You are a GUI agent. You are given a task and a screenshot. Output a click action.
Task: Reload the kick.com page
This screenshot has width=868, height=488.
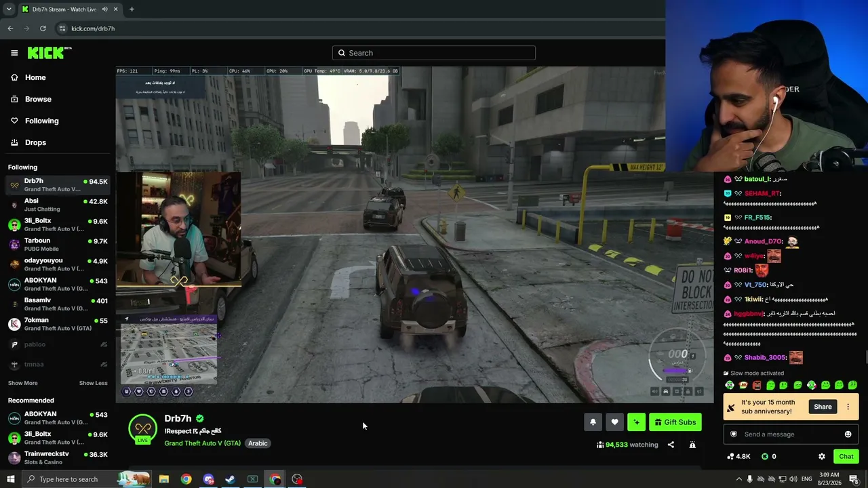[x=43, y=28]
